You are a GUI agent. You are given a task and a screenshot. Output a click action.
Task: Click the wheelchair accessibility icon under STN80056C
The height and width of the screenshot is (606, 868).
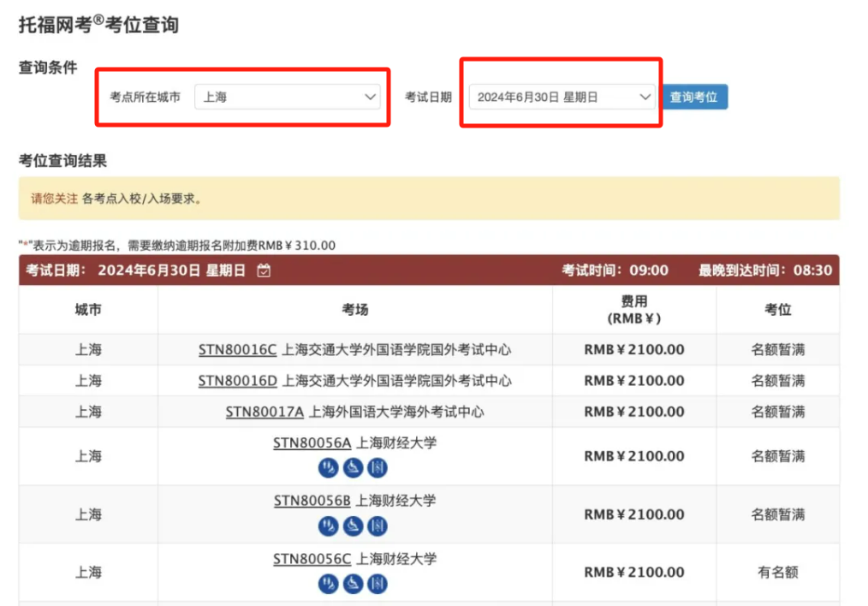pyautogui.click(x=353, y=584)
